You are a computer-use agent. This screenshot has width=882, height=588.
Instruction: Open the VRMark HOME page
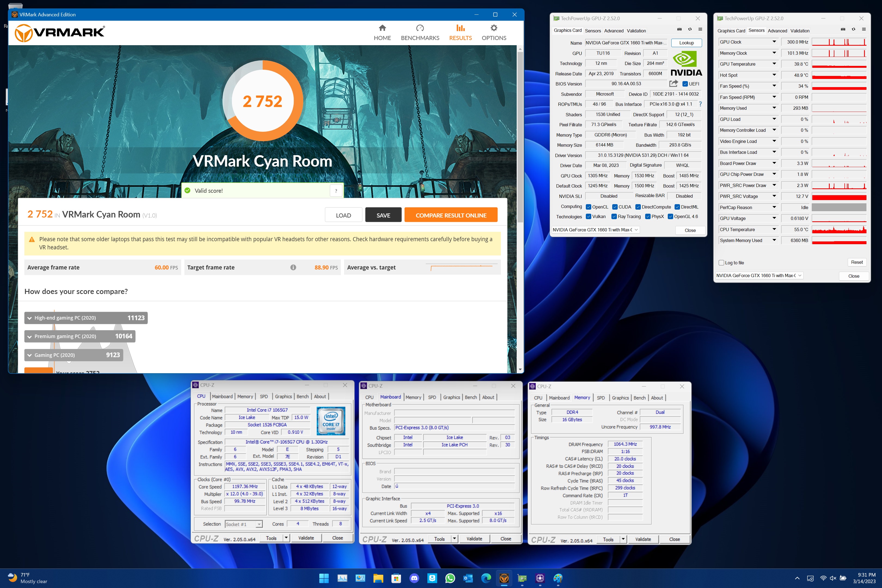pos(382,32)
